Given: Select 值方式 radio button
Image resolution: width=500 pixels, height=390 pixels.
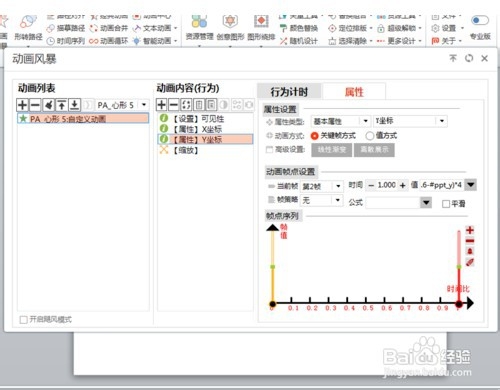Looking at the screenshot, I should click(x=370, y=136).
